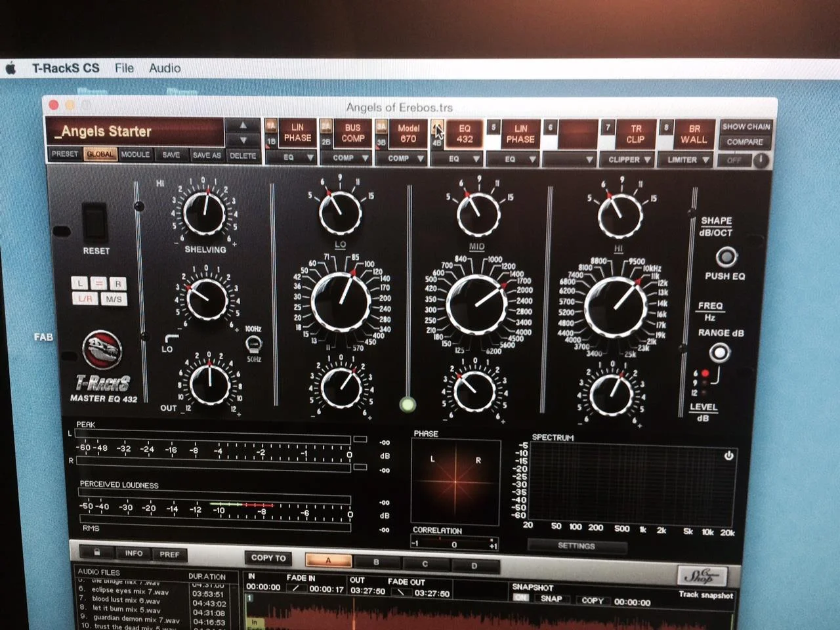840x630 pixels.
Task: Click the LO band top bandwidth knob
Action: [x=340, y=211]
